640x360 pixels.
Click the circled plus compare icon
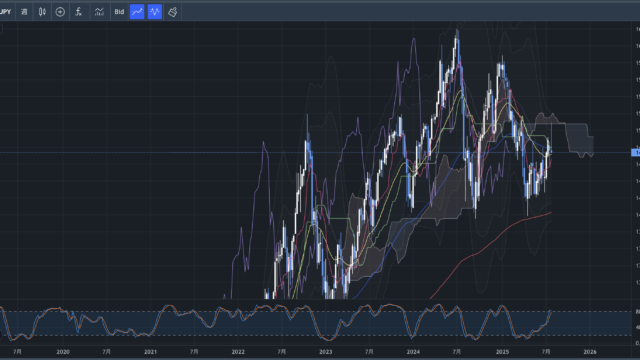[x=60, y=12]
